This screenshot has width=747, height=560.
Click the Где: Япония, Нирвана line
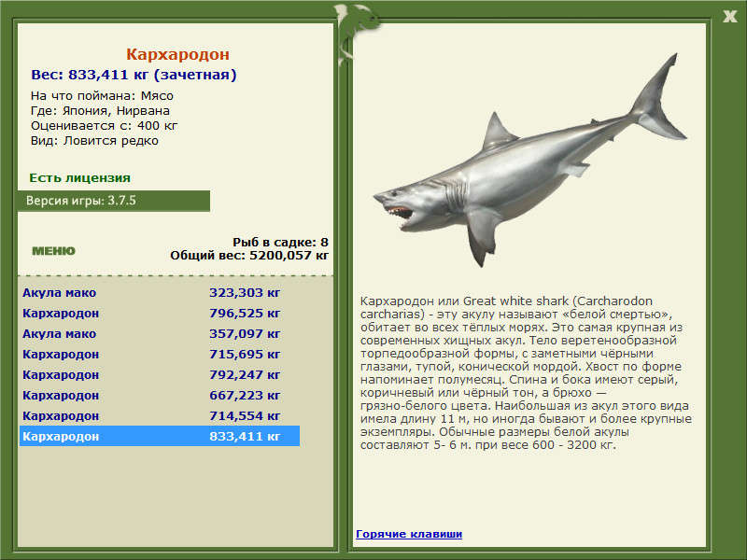click(100, 111)
